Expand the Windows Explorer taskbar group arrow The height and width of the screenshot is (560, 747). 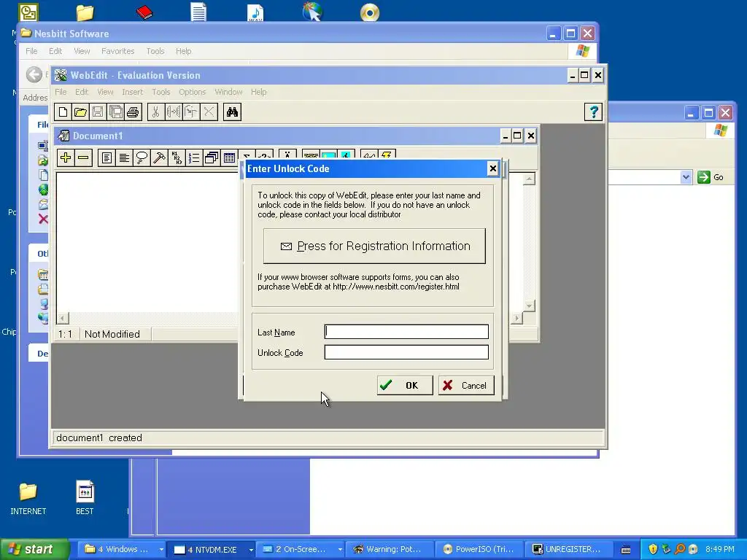[161, 550]
